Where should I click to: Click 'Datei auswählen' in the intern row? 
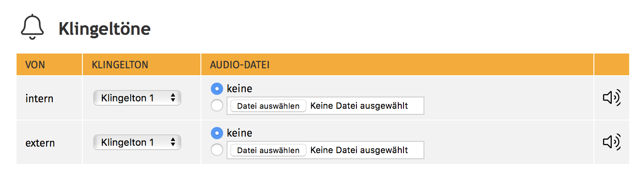(268, 106)
